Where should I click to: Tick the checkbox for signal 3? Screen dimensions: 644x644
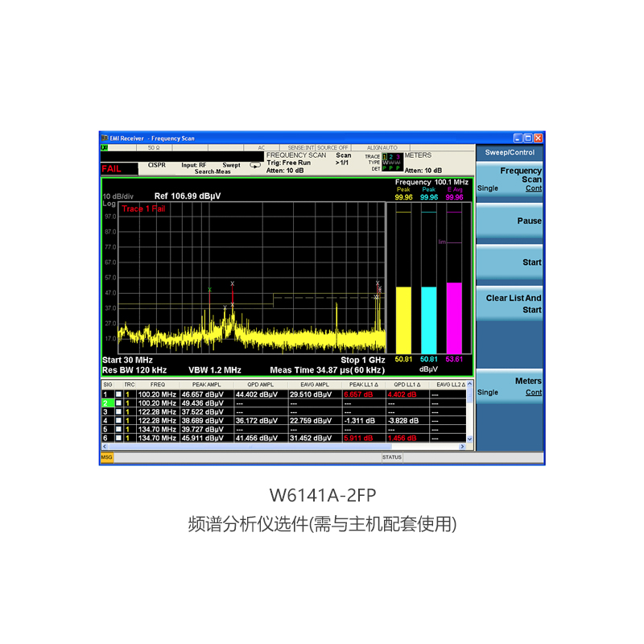[x=118, y=412]
